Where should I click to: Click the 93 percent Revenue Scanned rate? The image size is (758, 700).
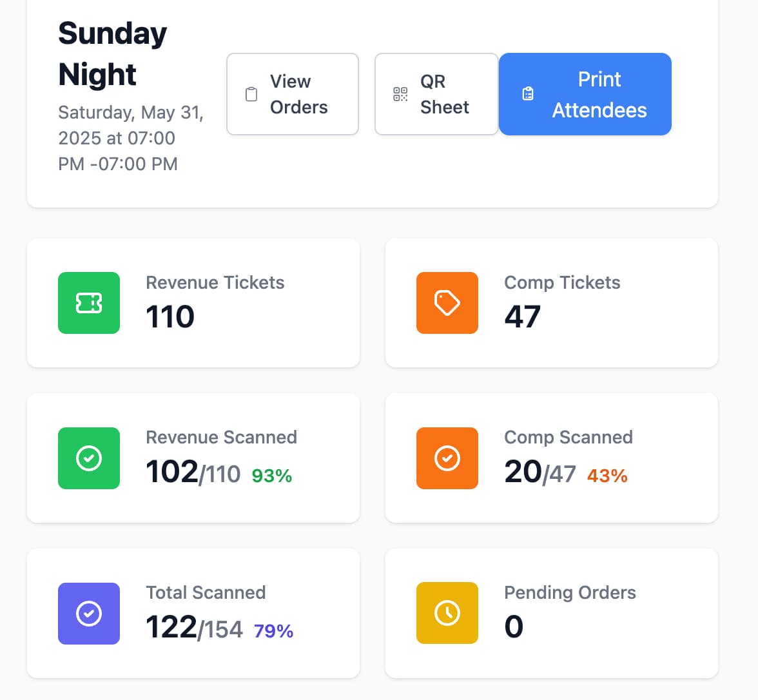pos(271,475)
